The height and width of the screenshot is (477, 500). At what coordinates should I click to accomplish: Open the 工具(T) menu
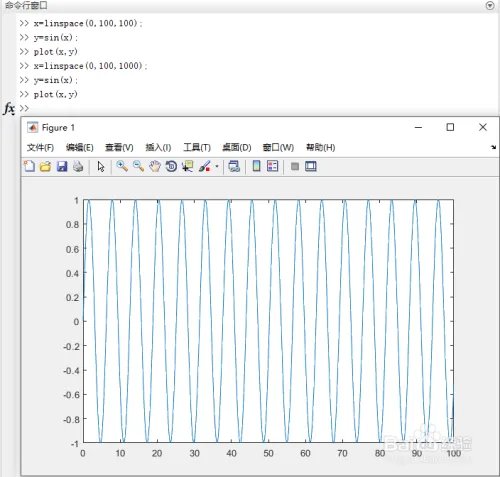click(x=197, y=147)
